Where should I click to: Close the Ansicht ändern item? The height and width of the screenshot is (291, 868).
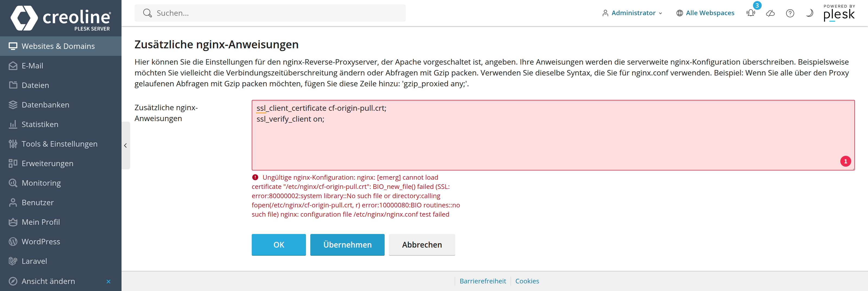(108, 281)
